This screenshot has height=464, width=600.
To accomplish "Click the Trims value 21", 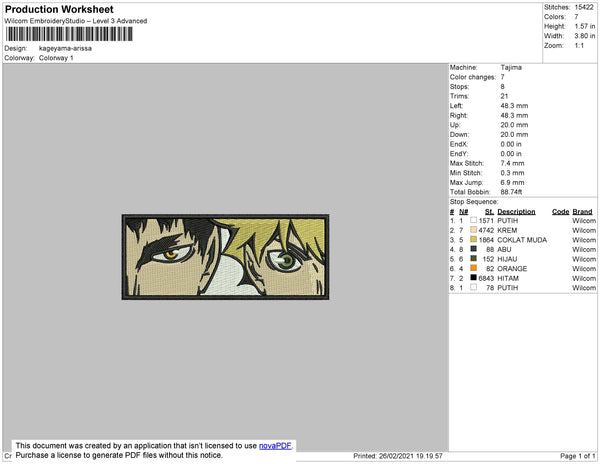I will pos(504,96).
